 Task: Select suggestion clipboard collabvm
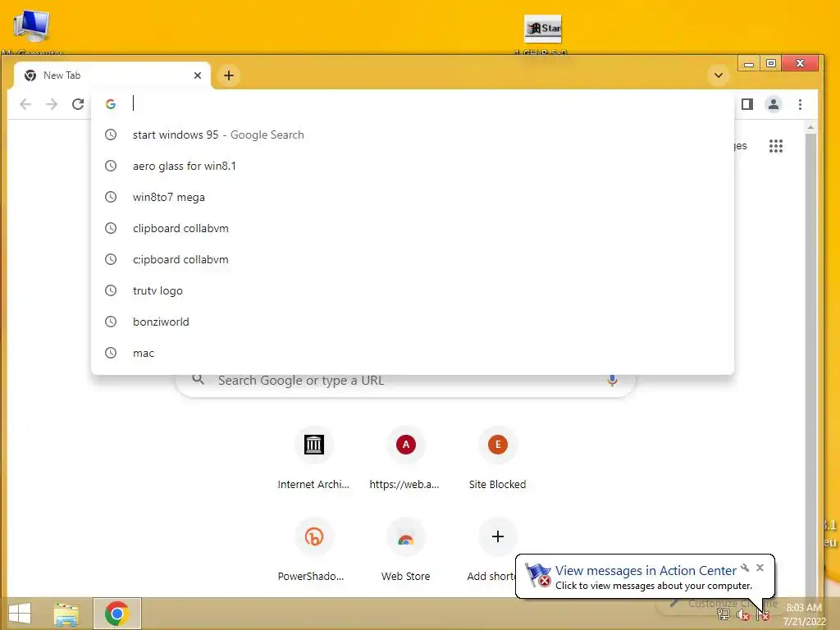coord(413,228)
